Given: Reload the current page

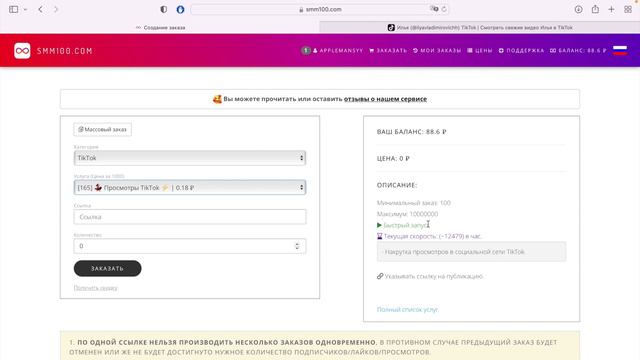Looking at the screenshot, I should [444, 9].
